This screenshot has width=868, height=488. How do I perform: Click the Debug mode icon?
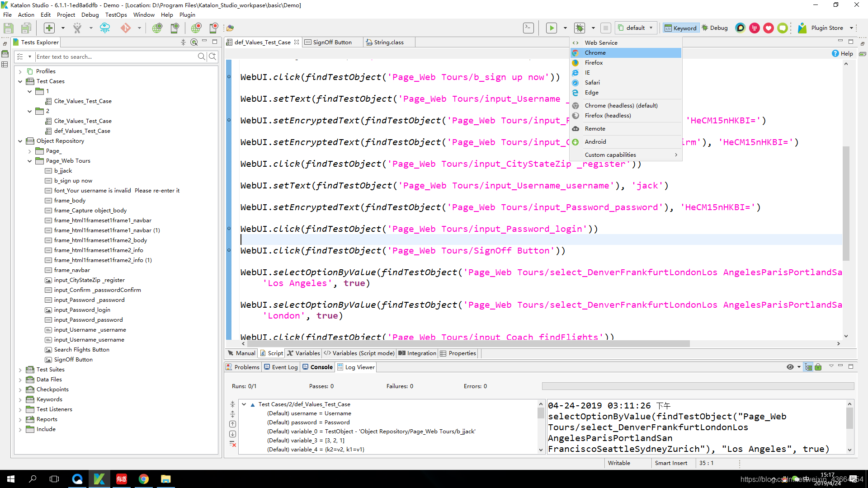708,28
